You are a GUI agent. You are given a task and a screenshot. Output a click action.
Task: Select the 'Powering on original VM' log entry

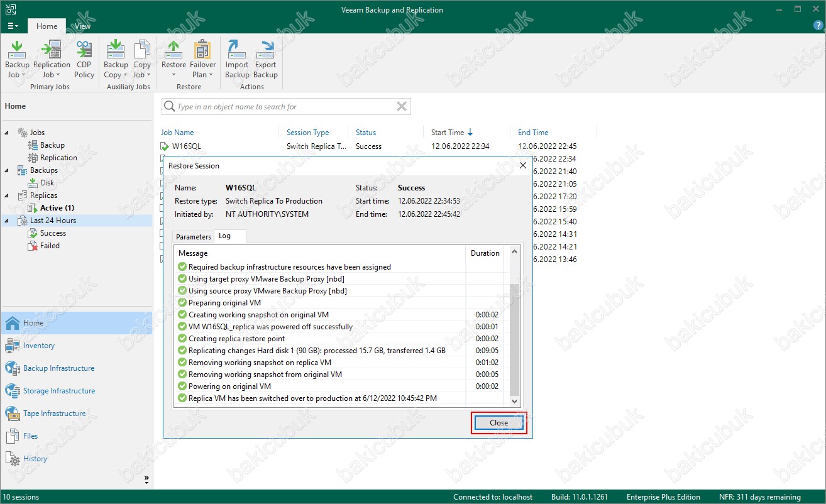339,386
